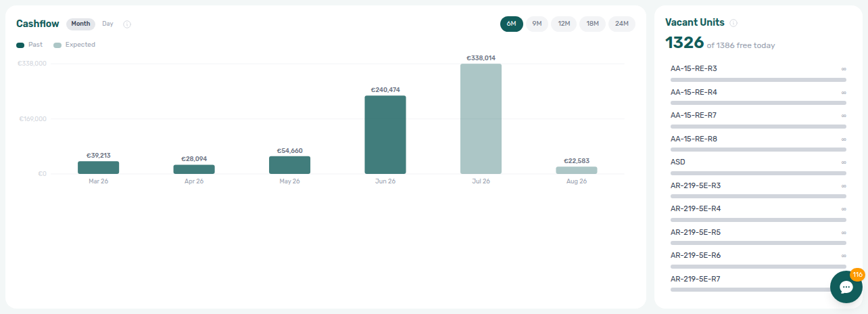Switch cashflow view to Day
Image resolution: width=868 pixels, height=314 pixels.
click(x=107, y=24)
